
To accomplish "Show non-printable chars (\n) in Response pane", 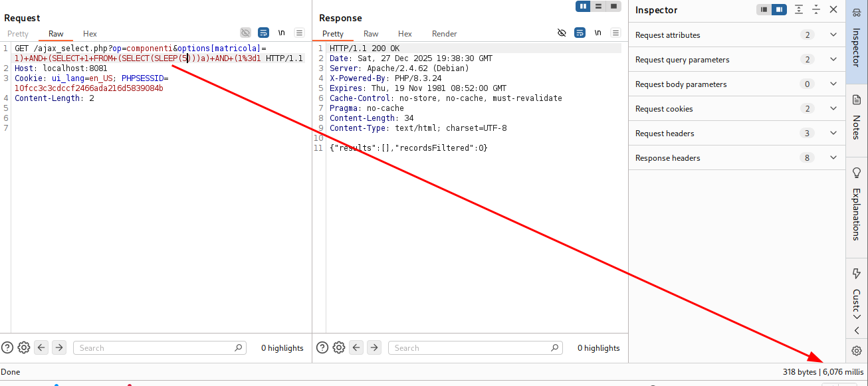I will [x=597, y=33].
